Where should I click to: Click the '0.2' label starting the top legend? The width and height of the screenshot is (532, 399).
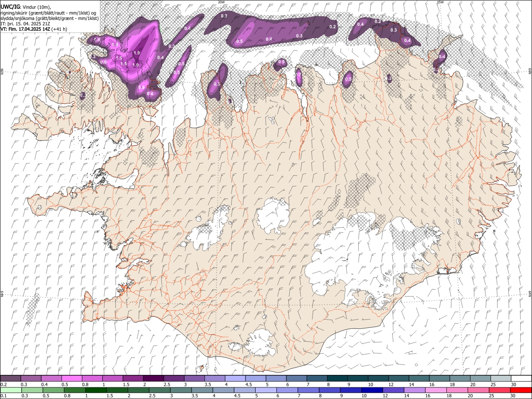pos(4,384)
